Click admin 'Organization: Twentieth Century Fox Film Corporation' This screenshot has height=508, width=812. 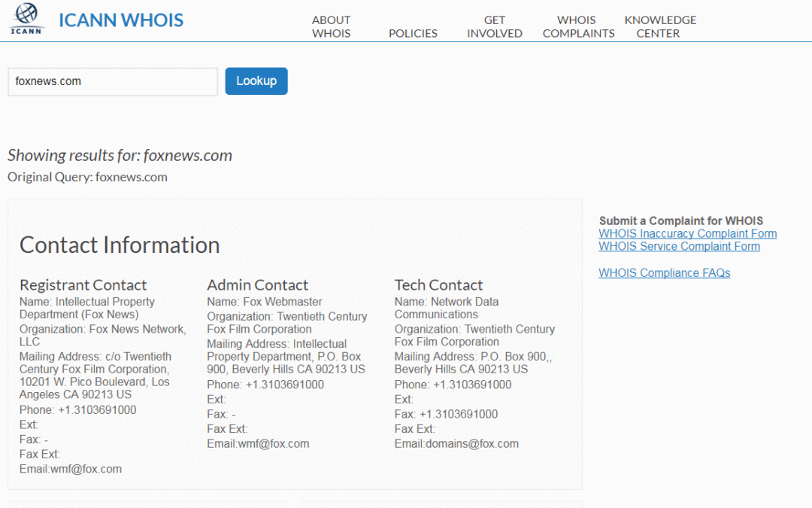(287, 322)
